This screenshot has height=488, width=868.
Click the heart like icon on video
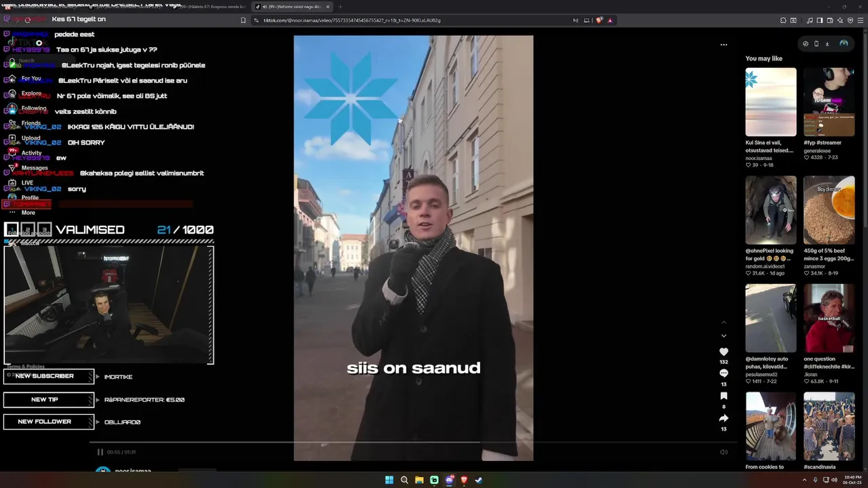724,352
